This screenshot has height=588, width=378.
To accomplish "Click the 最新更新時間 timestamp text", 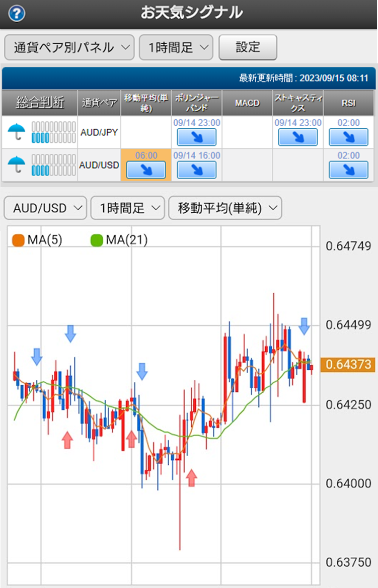I will coord(304,78).
